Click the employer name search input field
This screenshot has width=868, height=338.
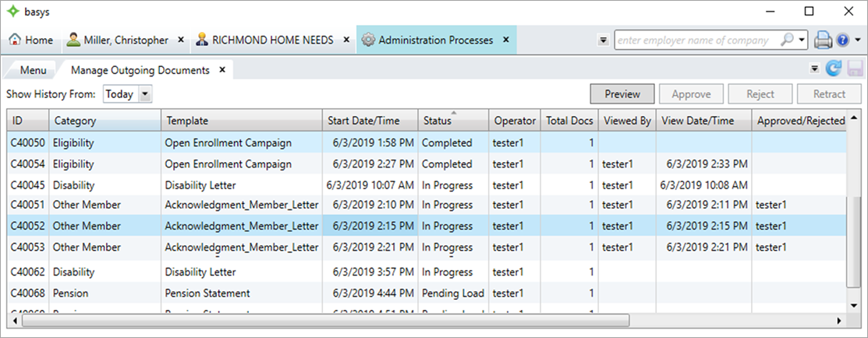coord(698,40)
